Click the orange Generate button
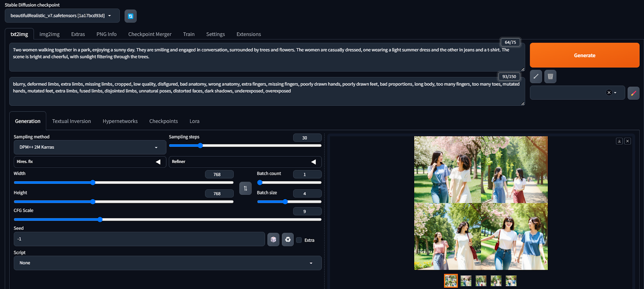This screenshot has width=644, height=289. click(584, 55)
